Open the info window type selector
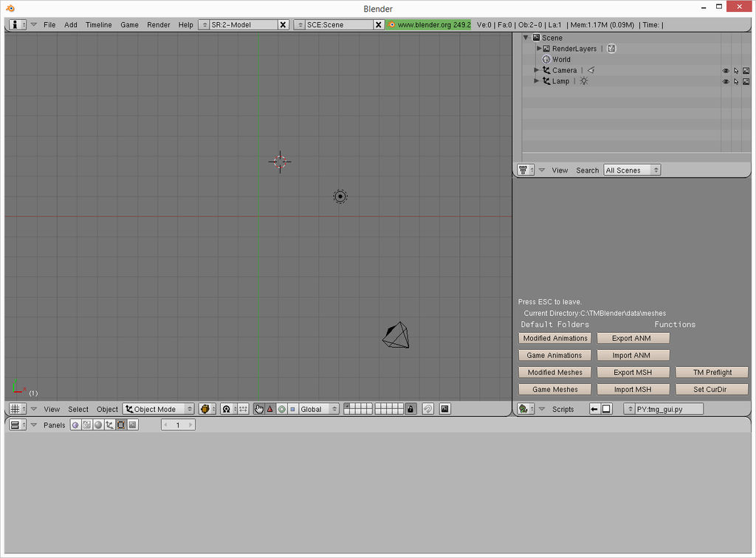The image size is (756, 558). point(18,24)
